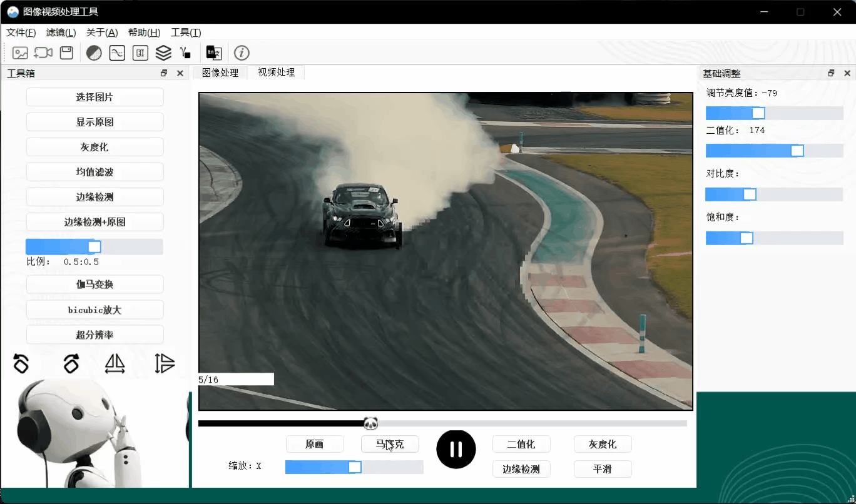Rotate image clockwise with right rotate icon

(71, 363)
